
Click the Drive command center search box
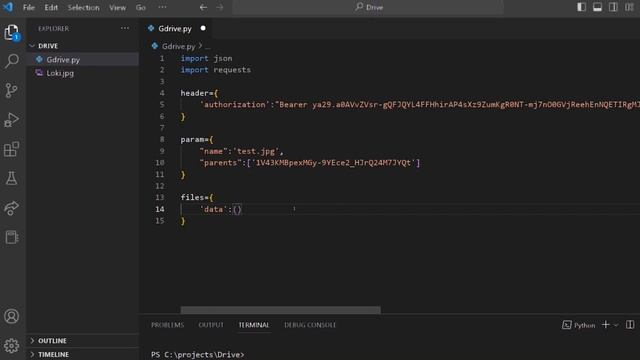pyautogui.click(x=368, y=7)
